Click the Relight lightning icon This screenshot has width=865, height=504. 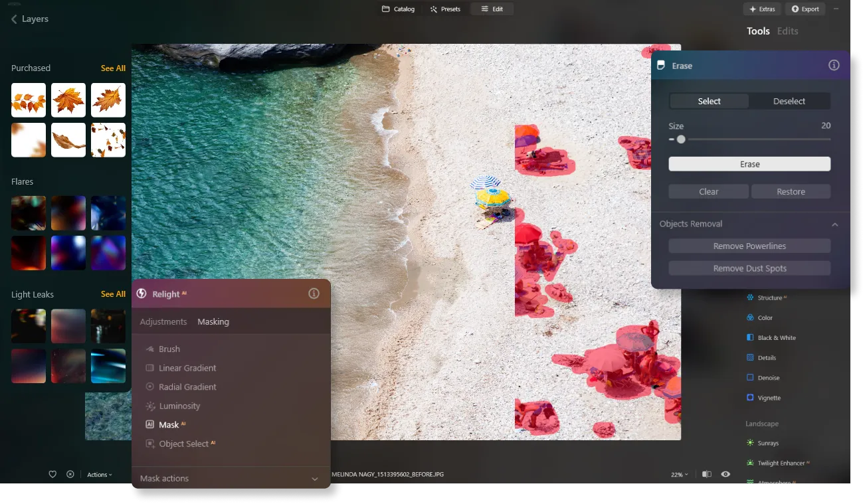141,294
